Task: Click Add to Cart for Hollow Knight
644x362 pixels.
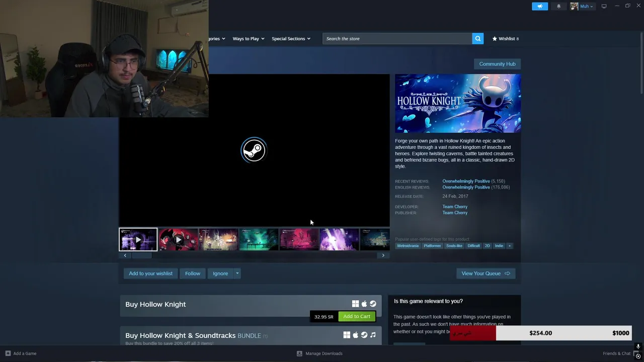Action: click(x=357, y=316)
